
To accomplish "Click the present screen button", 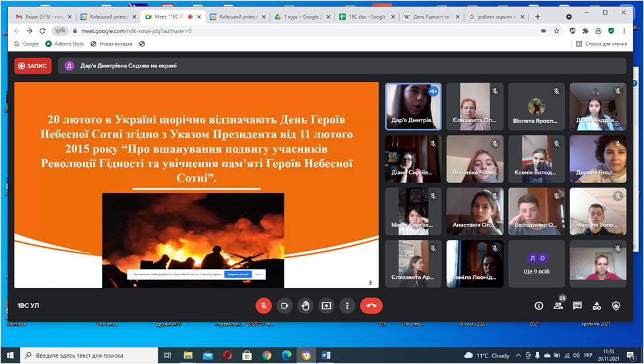I will (327, 305).
